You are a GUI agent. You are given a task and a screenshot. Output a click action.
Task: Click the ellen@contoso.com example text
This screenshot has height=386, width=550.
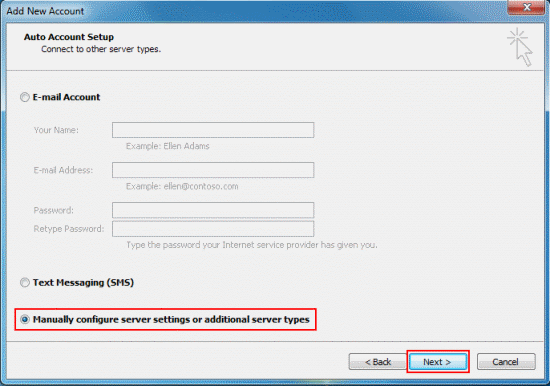tap(201, 186)
